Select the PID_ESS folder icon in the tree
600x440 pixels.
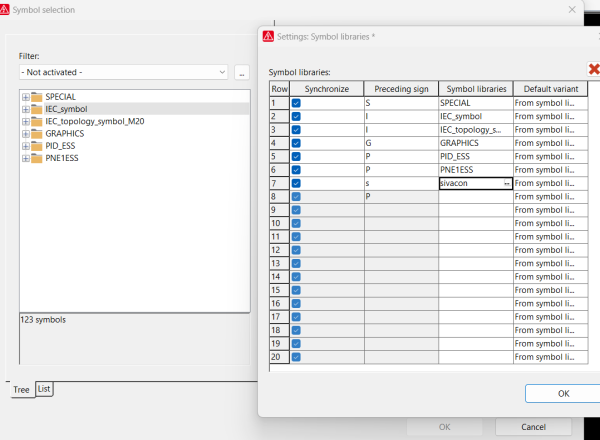(x=37, y=146)
